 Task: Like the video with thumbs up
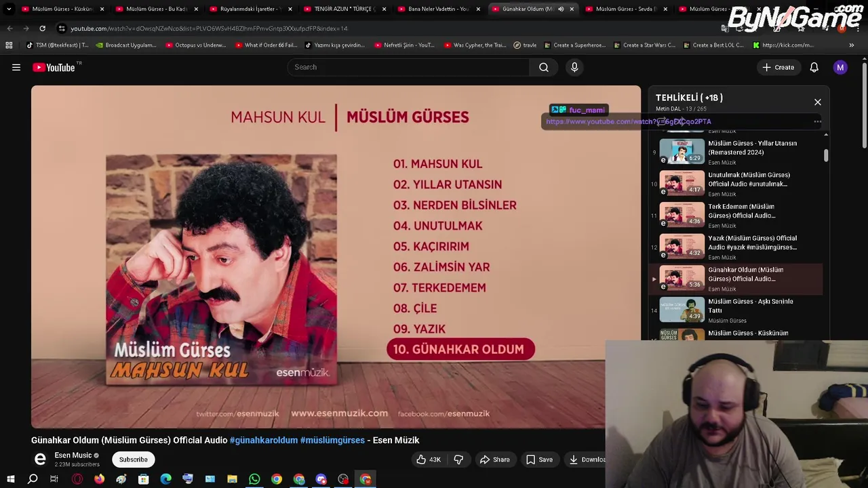click(429, 460)
